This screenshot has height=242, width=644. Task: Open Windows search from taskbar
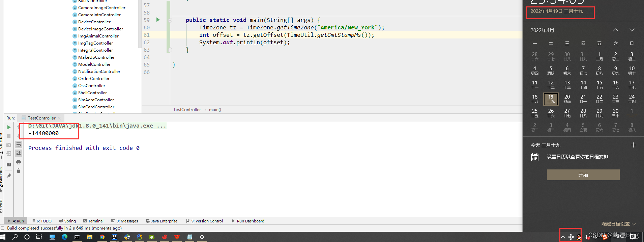coord(15,237)
